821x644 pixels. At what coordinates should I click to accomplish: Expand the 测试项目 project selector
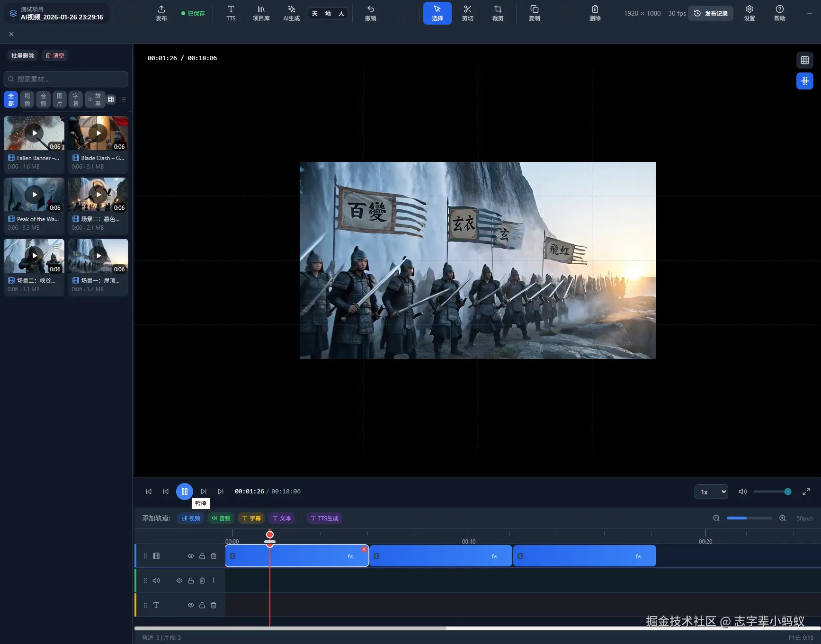coord(57,13)
